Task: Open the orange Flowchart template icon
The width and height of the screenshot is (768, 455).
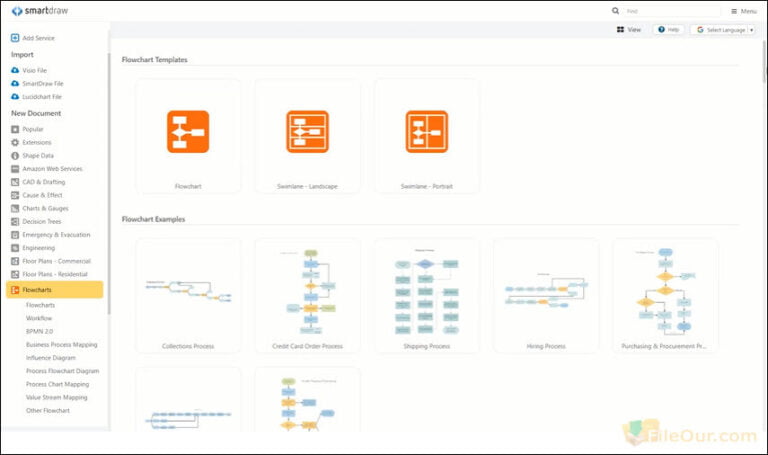Action: click(x=188, y=131)
